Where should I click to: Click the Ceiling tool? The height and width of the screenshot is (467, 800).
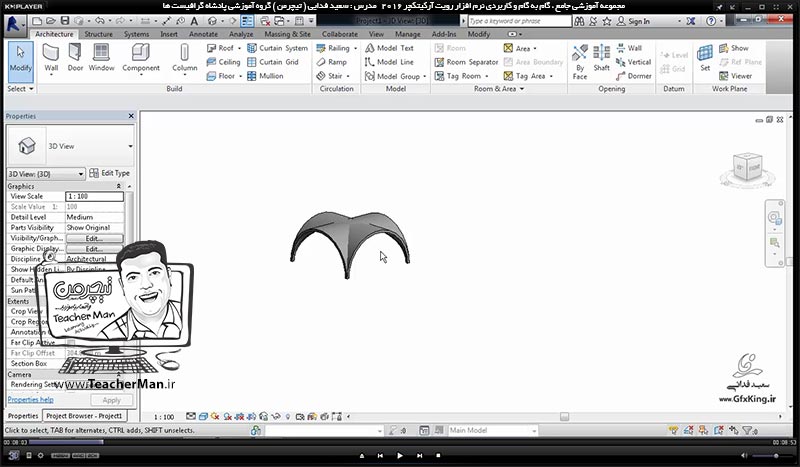[x=223, y=62]
